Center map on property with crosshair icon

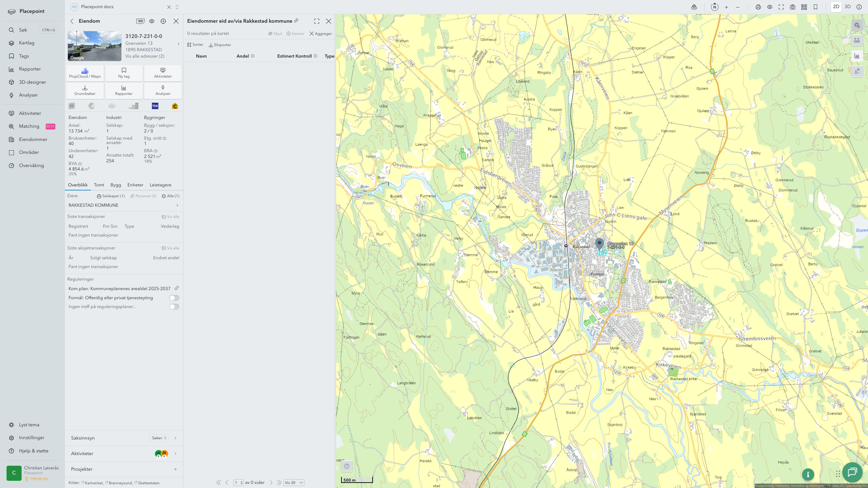coord(163,21)
